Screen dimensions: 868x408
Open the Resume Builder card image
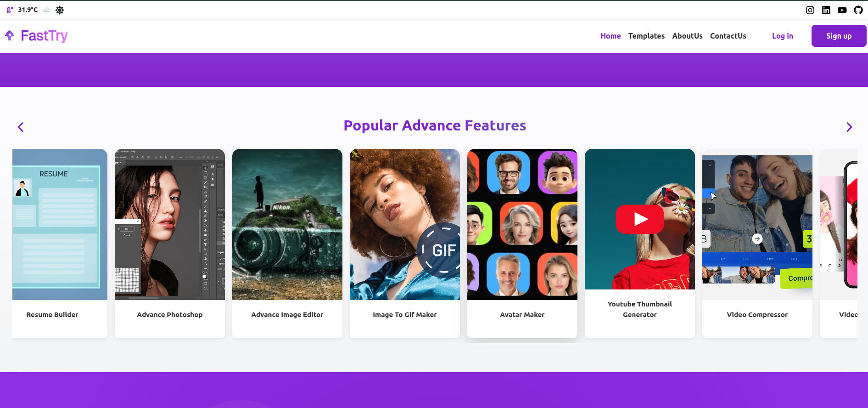[x=60, y=224]
